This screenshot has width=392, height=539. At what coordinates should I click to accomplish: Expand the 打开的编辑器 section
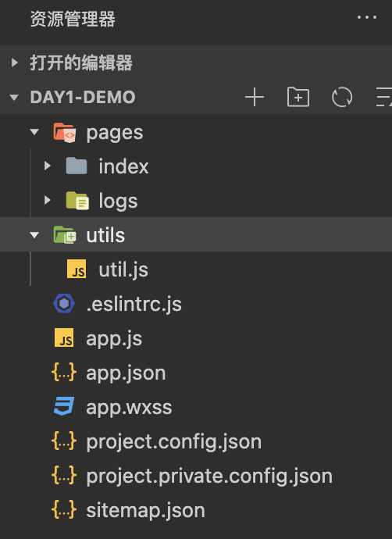tap(14, 62)
